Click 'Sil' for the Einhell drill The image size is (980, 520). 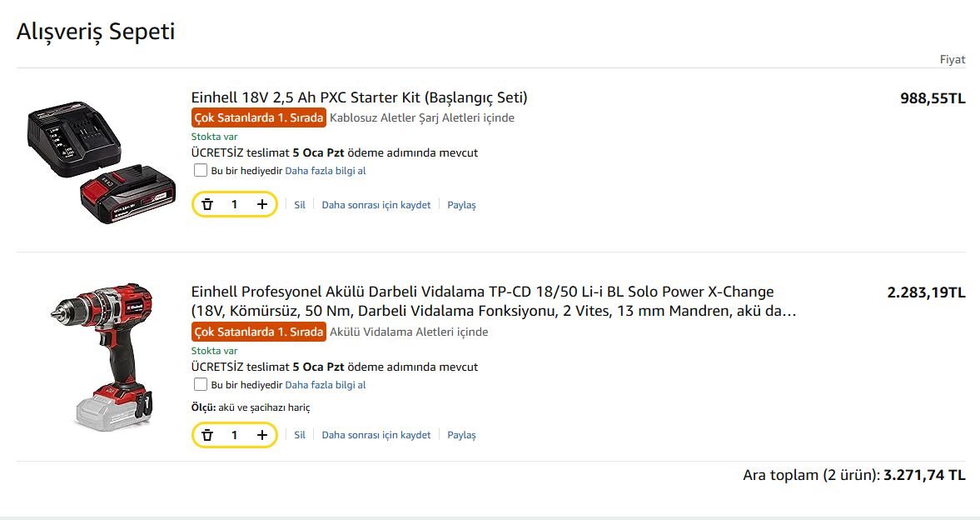(300, 435)
